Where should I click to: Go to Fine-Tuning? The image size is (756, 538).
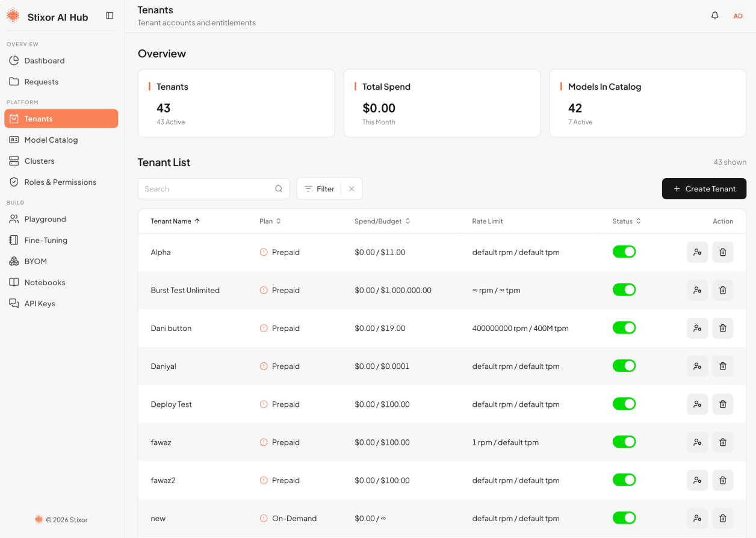tap(61, 240)
